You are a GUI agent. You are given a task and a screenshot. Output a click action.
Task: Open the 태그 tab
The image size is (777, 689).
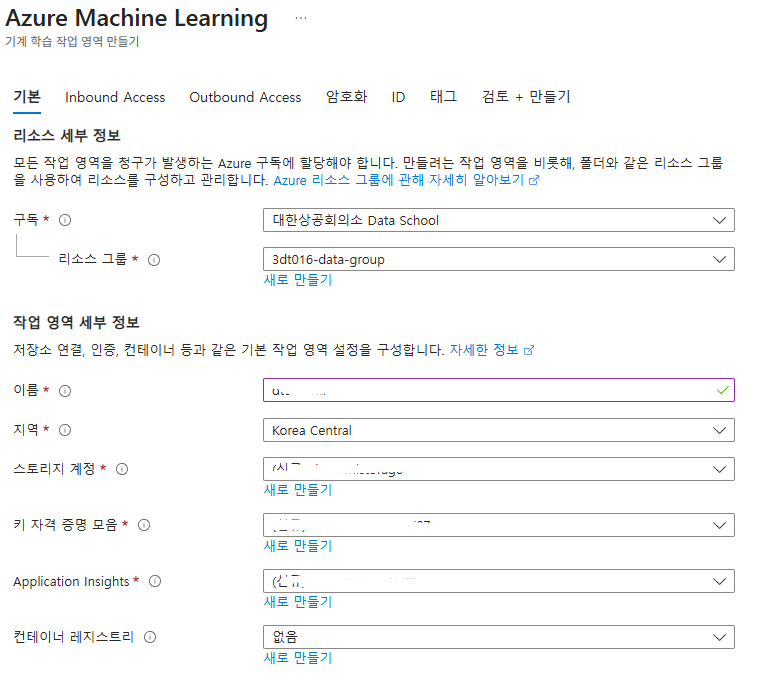coord(444,97)
